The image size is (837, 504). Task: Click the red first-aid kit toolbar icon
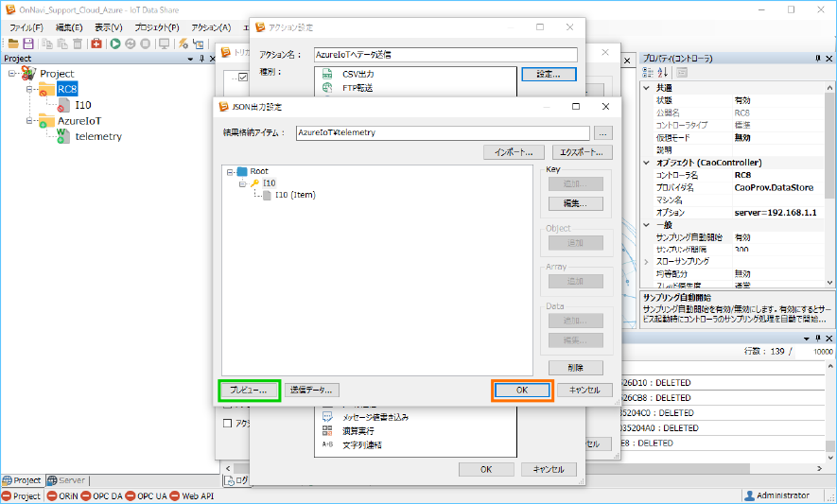tap(96, 43)
